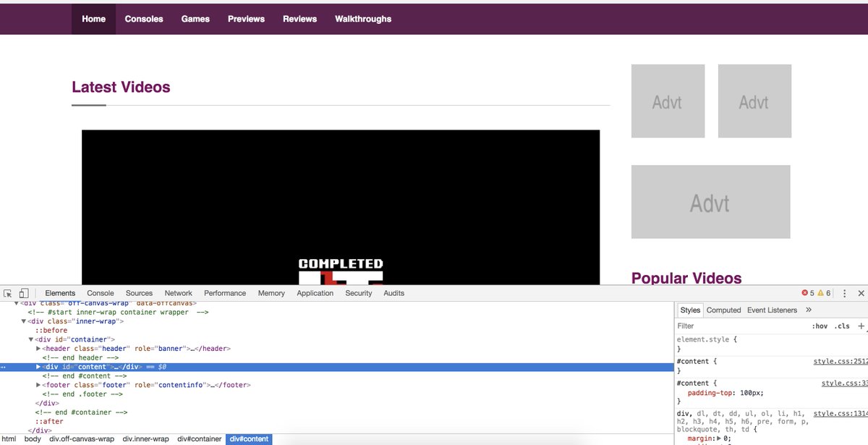Select the div.inner-wrap breadcrumb

[x=145, y=439]
